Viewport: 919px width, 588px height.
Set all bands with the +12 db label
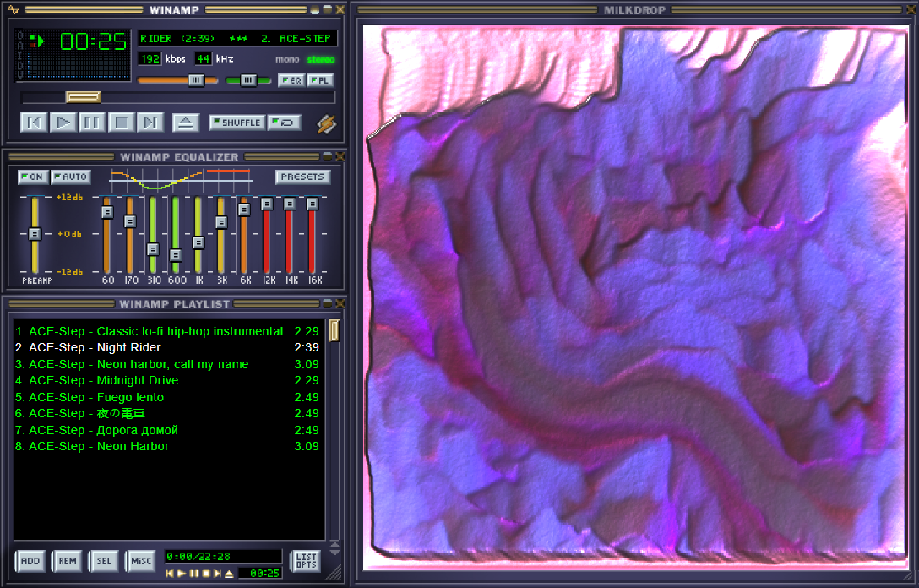69,197
